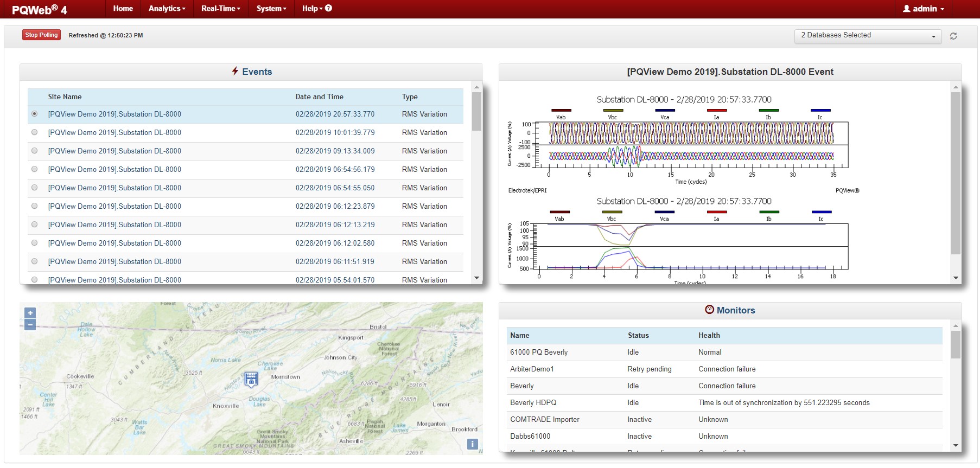
Task: Click the Help question mark icon
Action: coord(328,8)
